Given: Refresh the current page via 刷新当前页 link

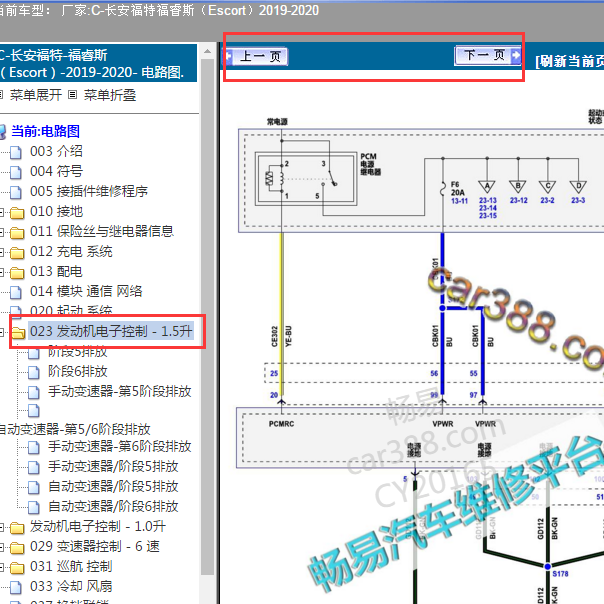Looking at the screenshot, I should [x=569, y=61].
